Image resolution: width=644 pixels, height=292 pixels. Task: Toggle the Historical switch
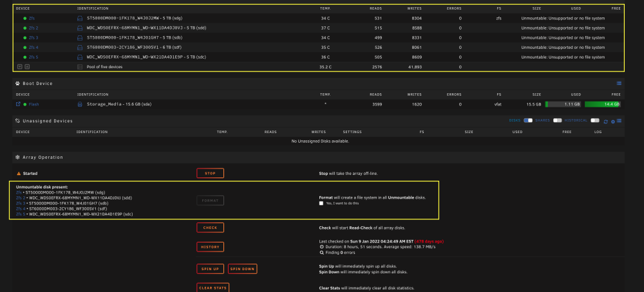[594, 120]
